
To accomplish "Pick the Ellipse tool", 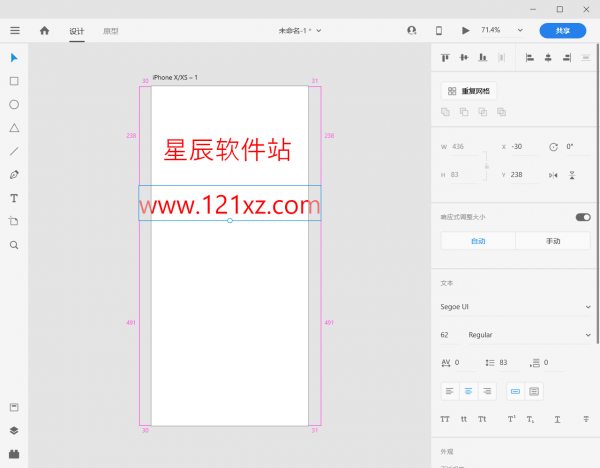I will pos(14,104).
